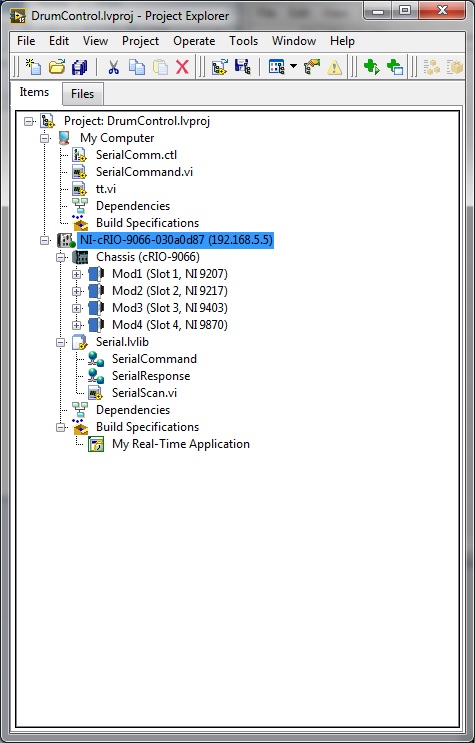Click the New Project toolbar icon

pos(33,67)
